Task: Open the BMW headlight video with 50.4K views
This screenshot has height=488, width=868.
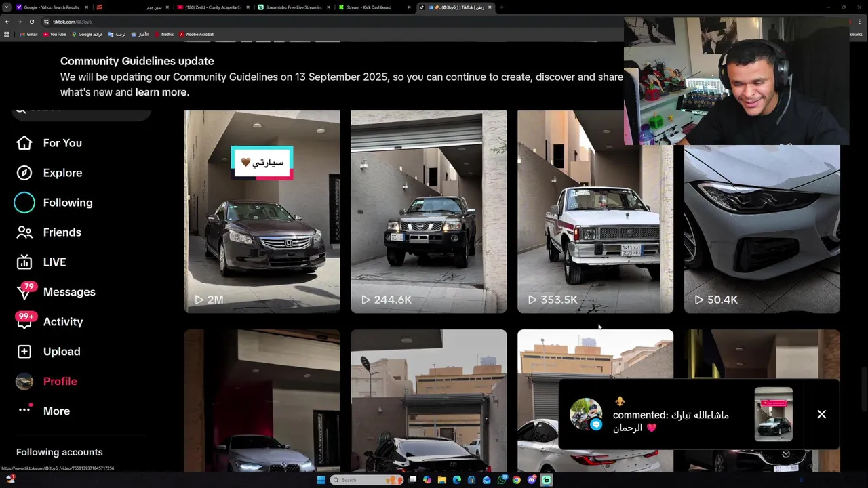Action: [762, 228]
